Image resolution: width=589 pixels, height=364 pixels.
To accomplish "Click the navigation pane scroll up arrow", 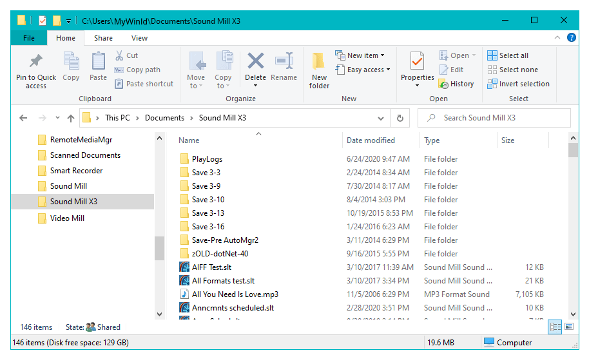I will (159, 138).
